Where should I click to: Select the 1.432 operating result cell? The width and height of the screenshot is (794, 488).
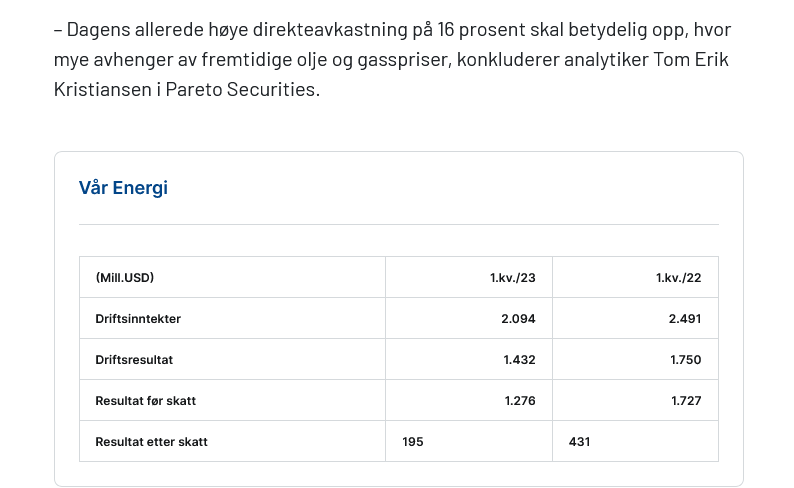click(x=519, y=360)
